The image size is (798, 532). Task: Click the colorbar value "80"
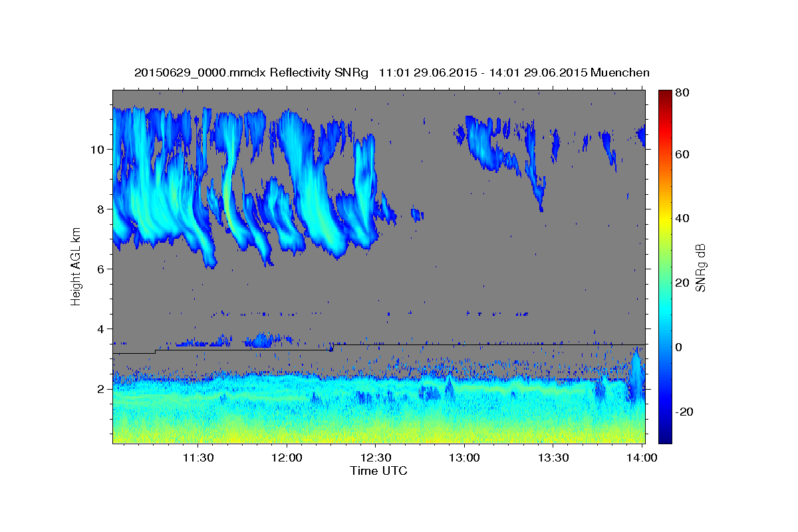click(x=682, y=93)
